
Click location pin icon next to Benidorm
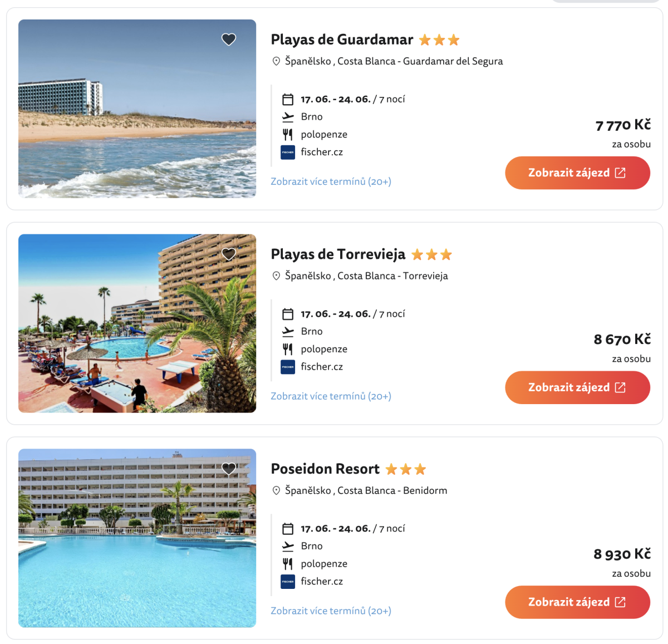pos(276,491)
